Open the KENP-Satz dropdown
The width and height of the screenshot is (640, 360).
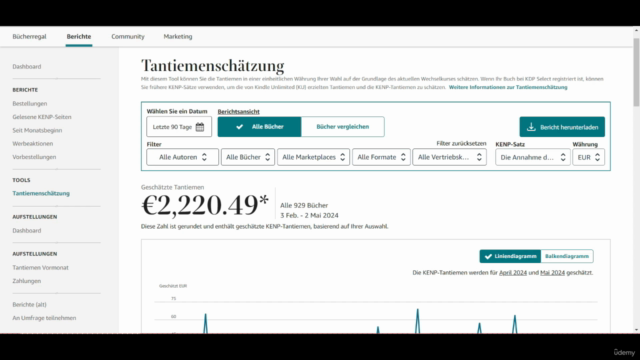pyautogui.click(x=533, y=157)
